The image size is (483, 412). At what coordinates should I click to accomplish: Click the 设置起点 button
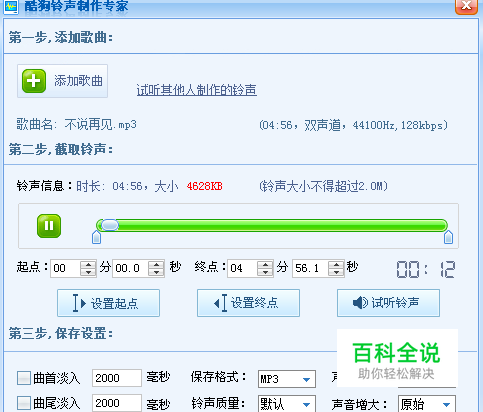tap(108, 303)
